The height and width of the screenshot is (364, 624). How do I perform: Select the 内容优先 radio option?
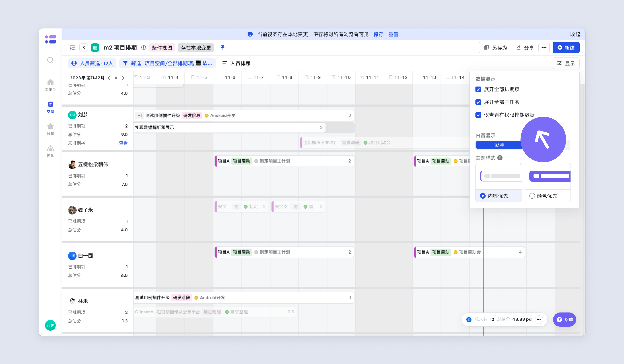point(483,196)
